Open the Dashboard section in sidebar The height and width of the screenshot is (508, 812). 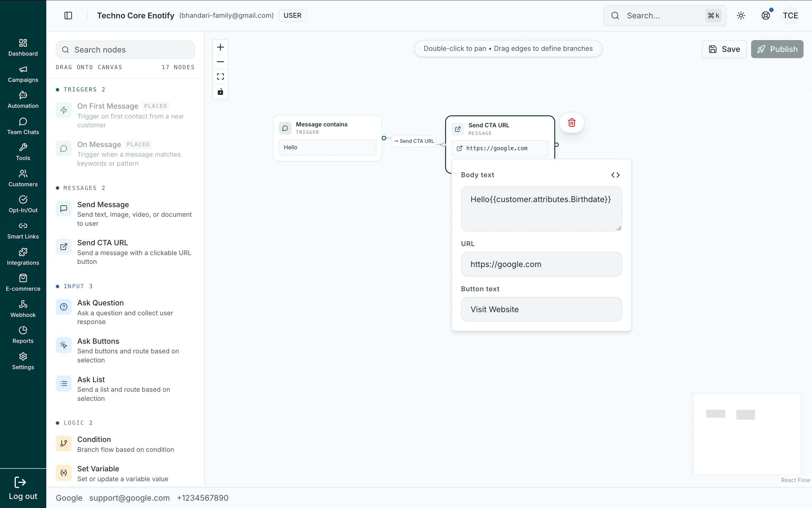(x=23, y=47)
